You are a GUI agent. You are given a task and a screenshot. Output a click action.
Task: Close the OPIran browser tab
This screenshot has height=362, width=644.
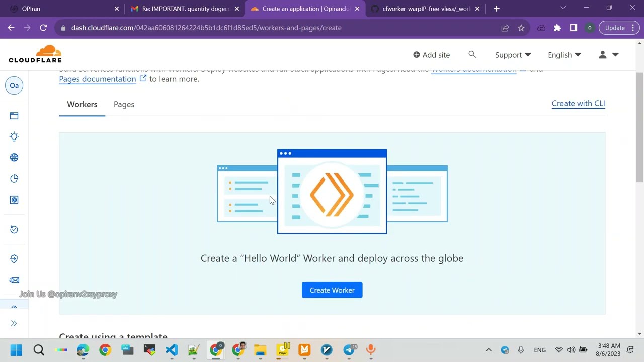[x=117, y=9]
